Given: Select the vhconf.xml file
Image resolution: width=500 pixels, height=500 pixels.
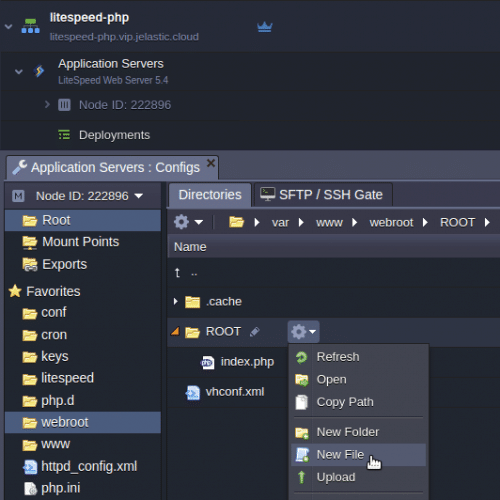Looking at the screenshot, I should tap(235, 392).
